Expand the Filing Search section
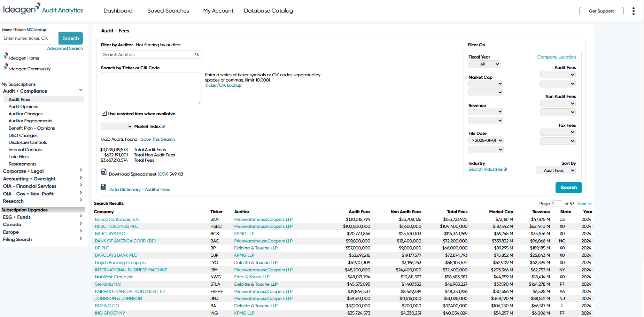Viewport: 644px width, 317px height. point(81,239)
